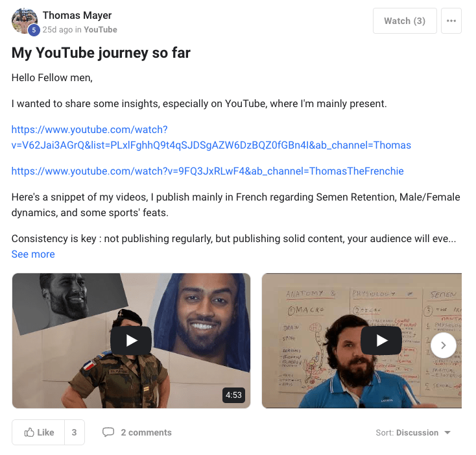Screen dimensions: 476x455
Task: Open the first YouTube playlist link
Action: pos(211,138)
